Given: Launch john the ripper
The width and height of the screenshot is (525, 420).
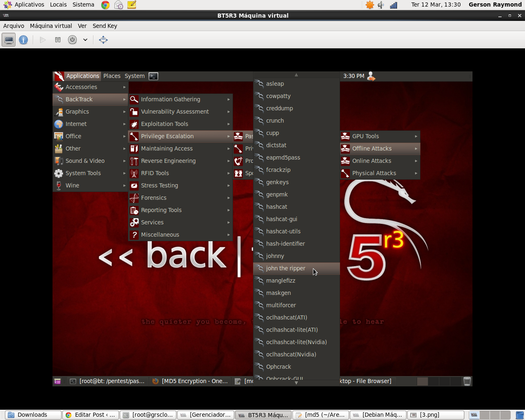Looking at the screenshot, I should pyautogui.click(x=297, y=268).
